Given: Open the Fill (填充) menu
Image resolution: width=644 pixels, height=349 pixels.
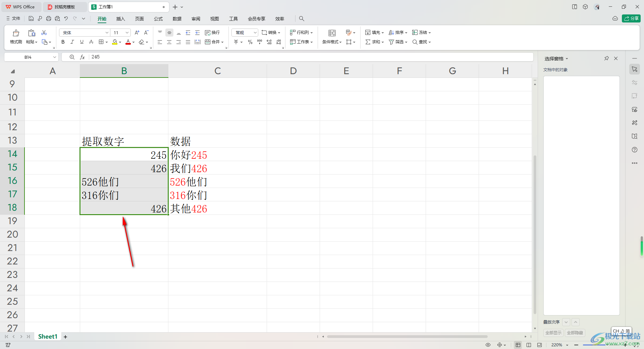Looking at the screenshot, I should [374, 33].
